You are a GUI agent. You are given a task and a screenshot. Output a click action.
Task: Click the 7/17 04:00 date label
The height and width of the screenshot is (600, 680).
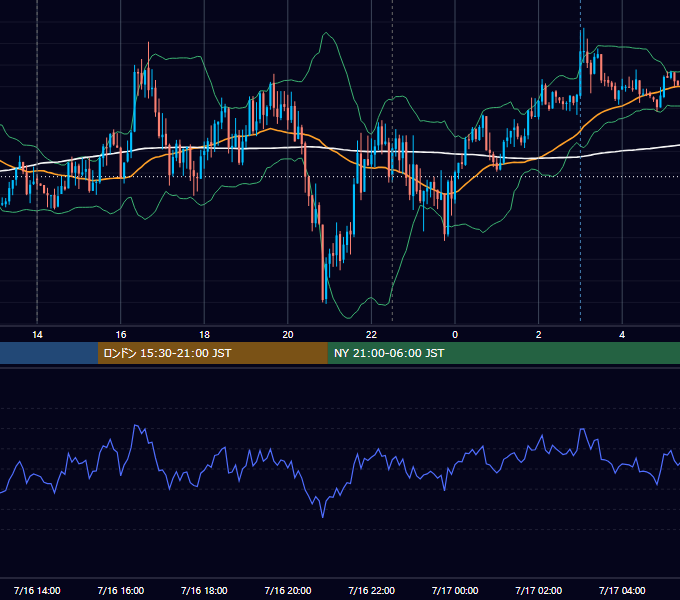click(622, 590)
